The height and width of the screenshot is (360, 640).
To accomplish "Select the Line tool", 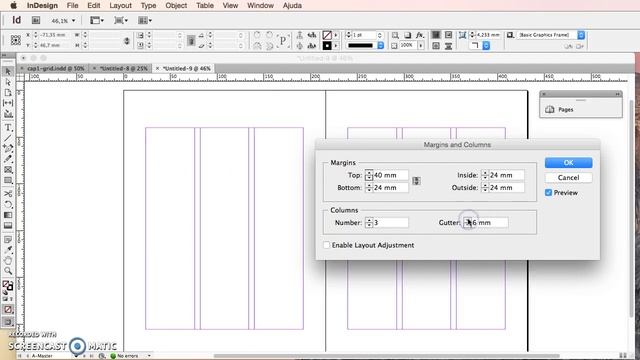I will click(8, 138).
